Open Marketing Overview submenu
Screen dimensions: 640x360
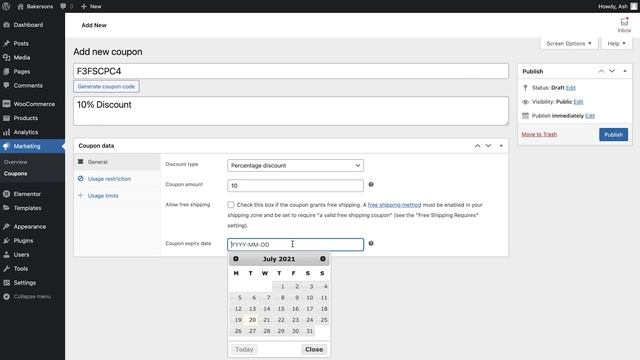pos(16,162)
